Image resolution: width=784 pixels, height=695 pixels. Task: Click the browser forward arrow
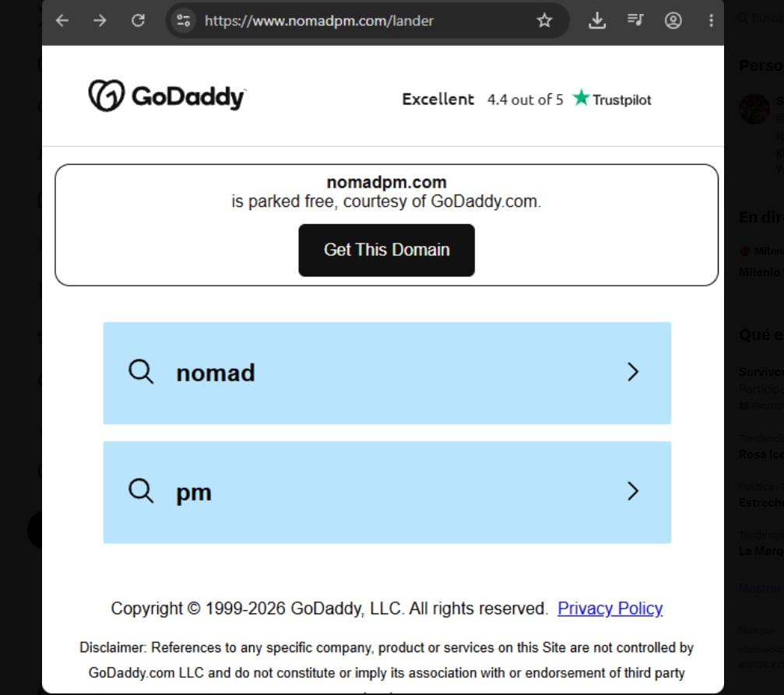[x=100, y=20]
